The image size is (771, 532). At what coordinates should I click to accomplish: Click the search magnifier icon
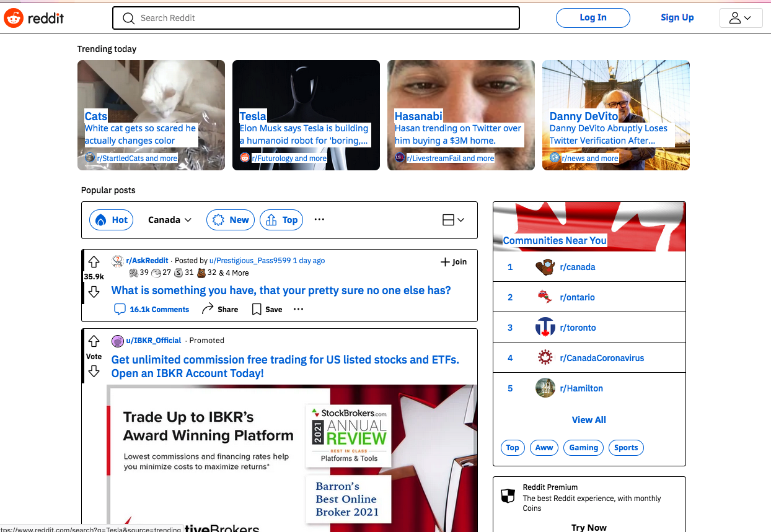(129, 18)
